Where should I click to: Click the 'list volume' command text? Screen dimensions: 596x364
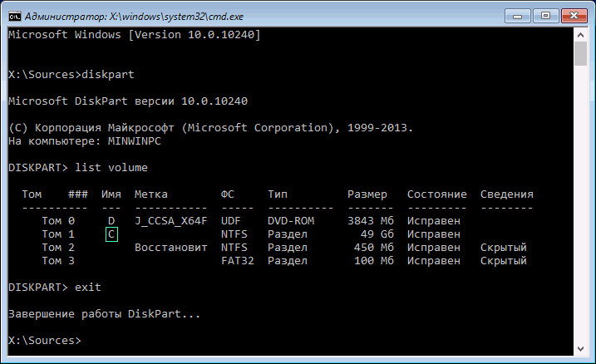click(x=111, y=167)
